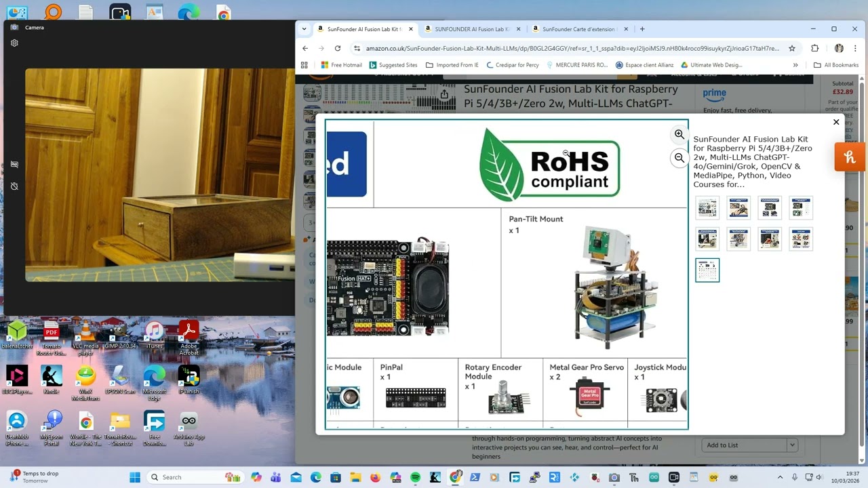
Task: Select first product thumbnail in viewer
Action: [x=707, y=208]
